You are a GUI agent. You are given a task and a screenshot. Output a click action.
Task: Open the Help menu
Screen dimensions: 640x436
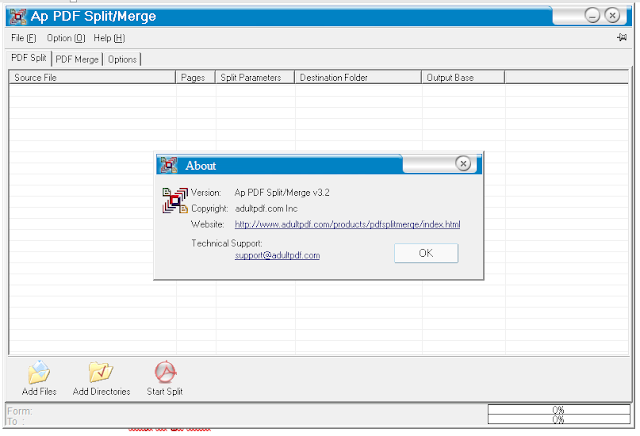(109, 38)
